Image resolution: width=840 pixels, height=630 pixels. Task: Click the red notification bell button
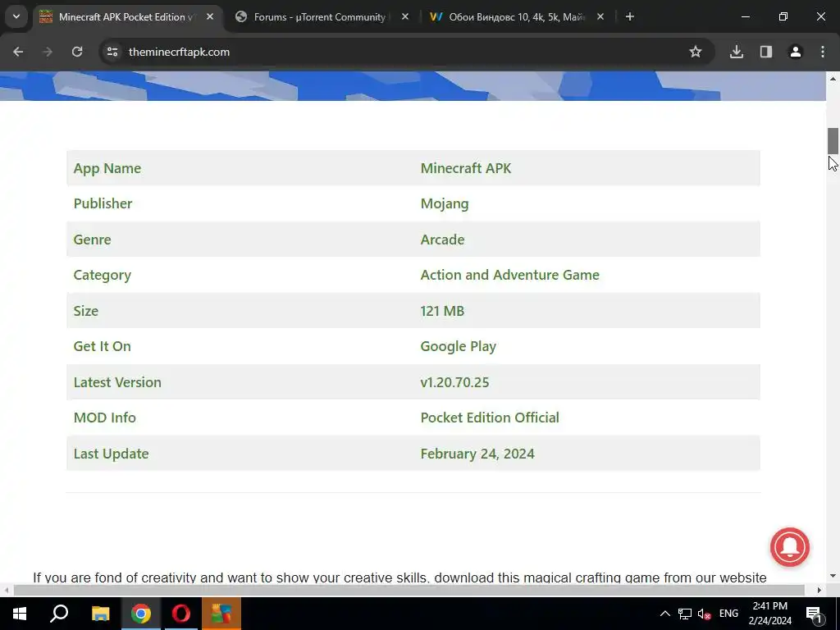pyautogui.click(x=790, y=547)
